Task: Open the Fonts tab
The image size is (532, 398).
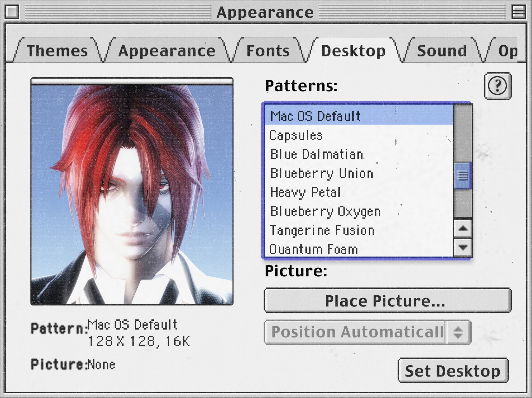Action: (x=268, y=51)
